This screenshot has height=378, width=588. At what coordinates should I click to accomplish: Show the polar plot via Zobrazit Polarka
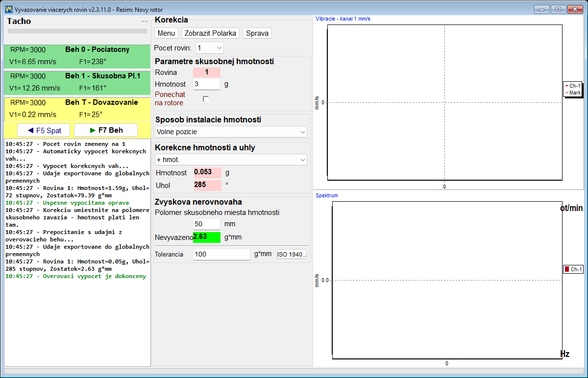click(211, 33)
